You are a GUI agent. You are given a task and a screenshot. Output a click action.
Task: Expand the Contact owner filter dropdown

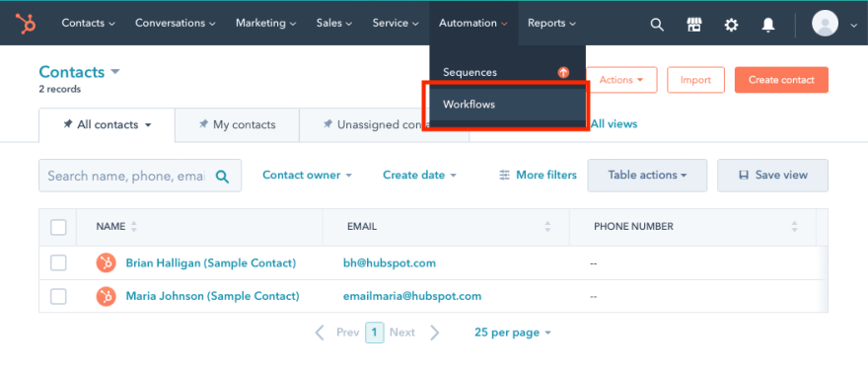[307, 175]
